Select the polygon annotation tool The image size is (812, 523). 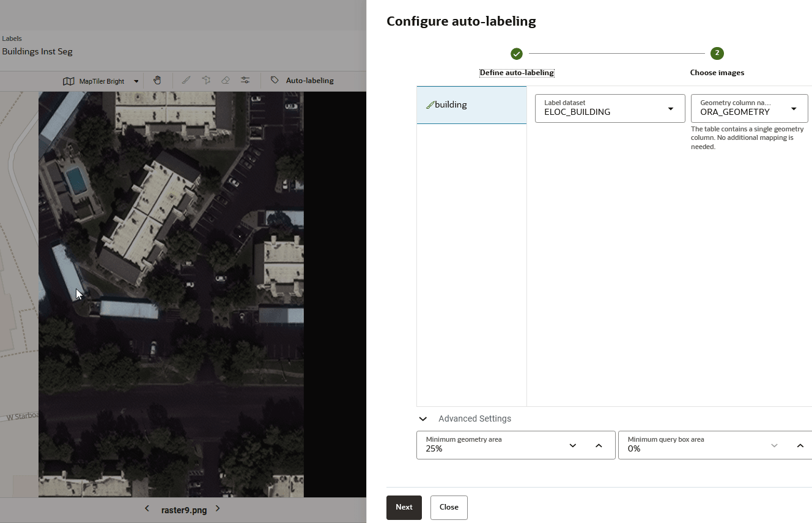coord(206,80)
